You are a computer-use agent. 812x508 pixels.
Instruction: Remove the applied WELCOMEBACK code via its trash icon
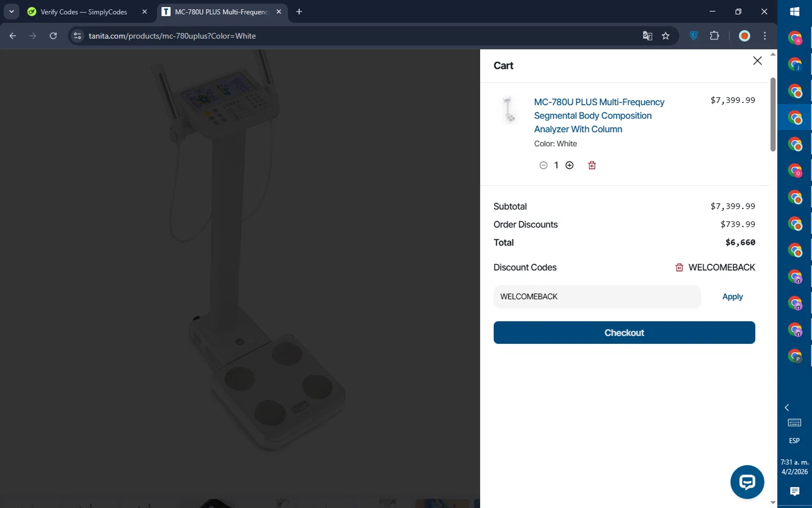coord(679,268)
